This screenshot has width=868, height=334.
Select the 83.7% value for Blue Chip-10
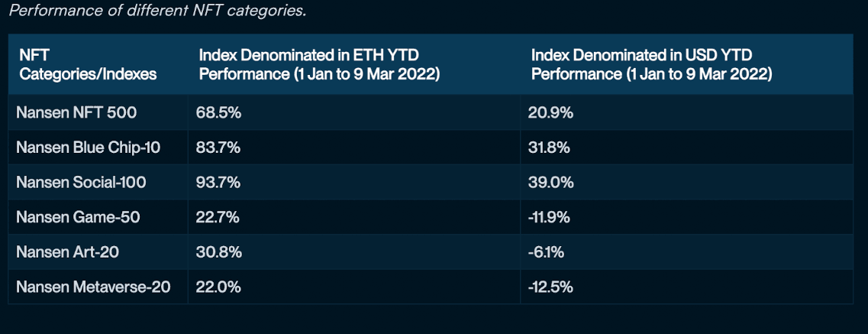219,148
